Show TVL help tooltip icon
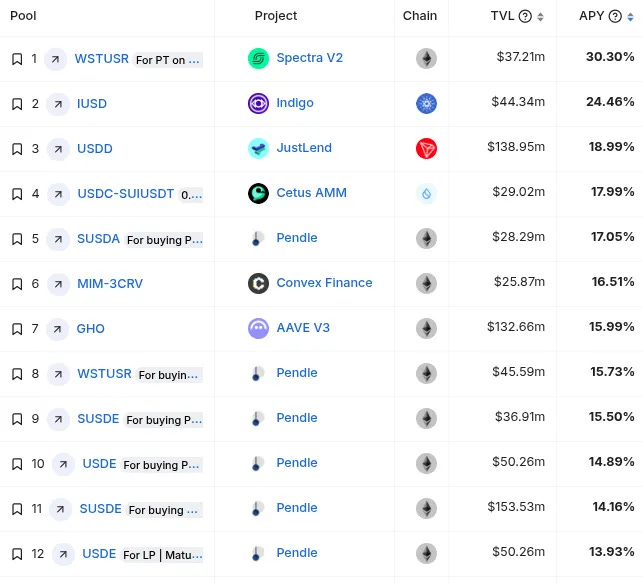The width and height of the screenshot is (643, 584). pyautogui.click(x=525, y=16)
